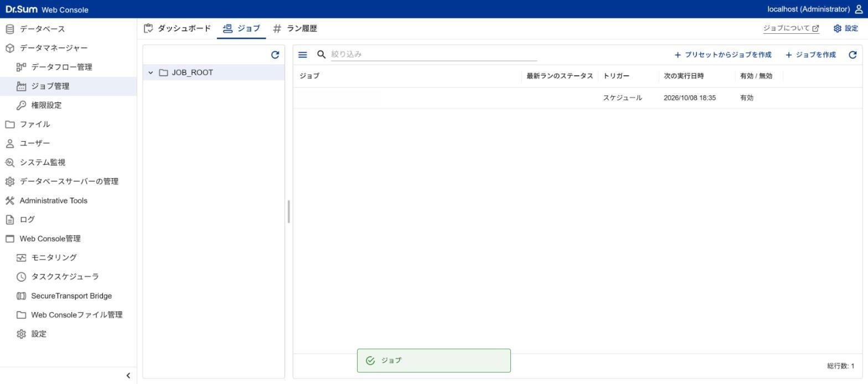Viewport: 868px width, 384px height.
Task: Open the ユーザー sidebar item
Action: point(68,143)
